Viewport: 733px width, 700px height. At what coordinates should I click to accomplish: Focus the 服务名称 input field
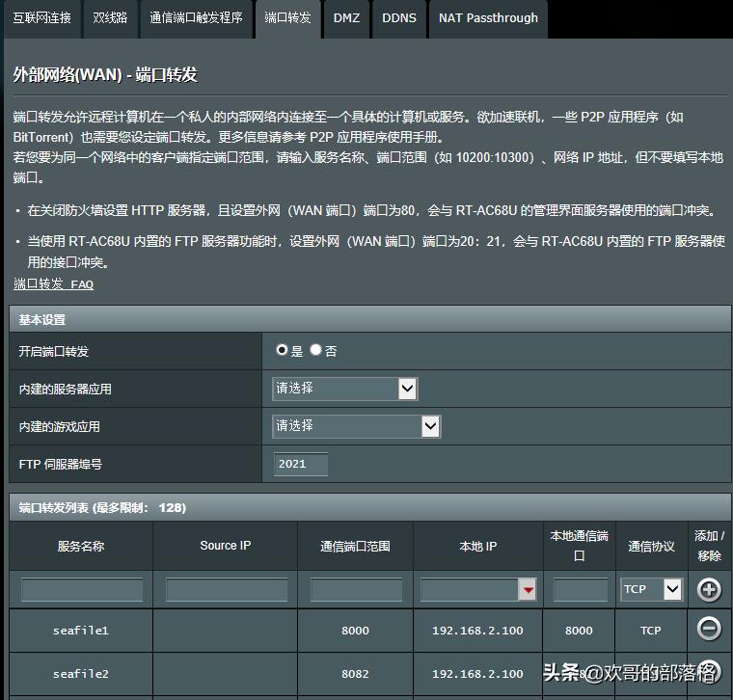click(x=82, y=590)
